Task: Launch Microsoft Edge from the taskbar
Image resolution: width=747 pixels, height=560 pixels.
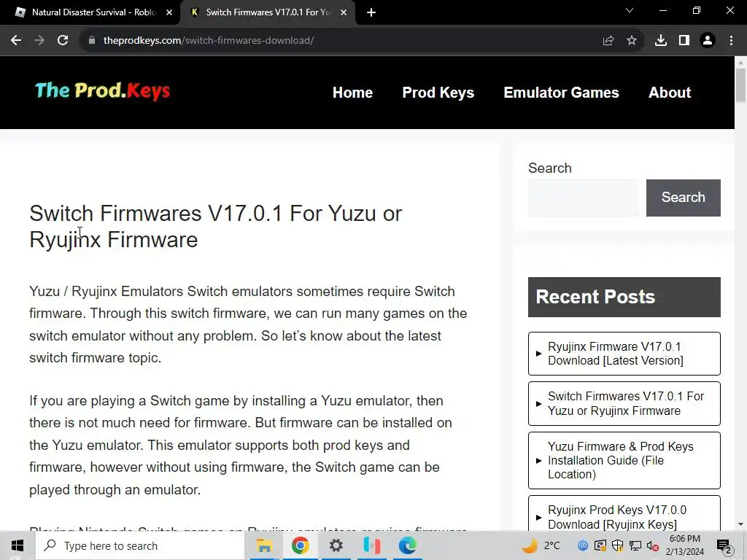Action: 407,545
